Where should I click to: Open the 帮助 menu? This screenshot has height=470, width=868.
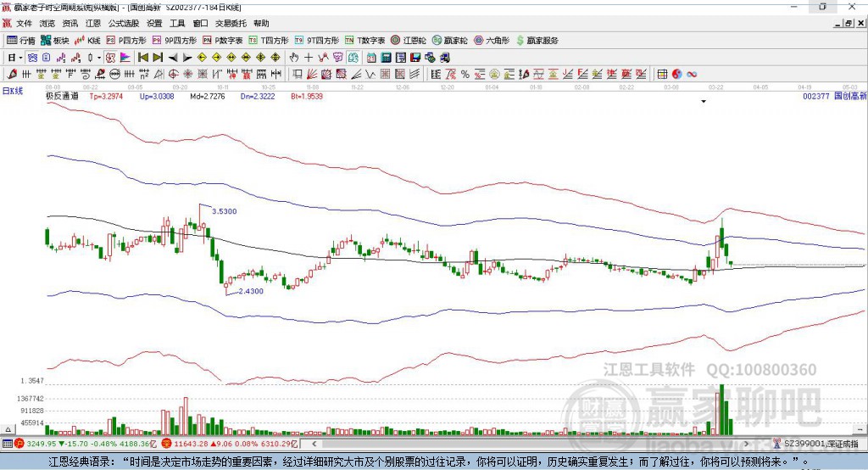261,23
